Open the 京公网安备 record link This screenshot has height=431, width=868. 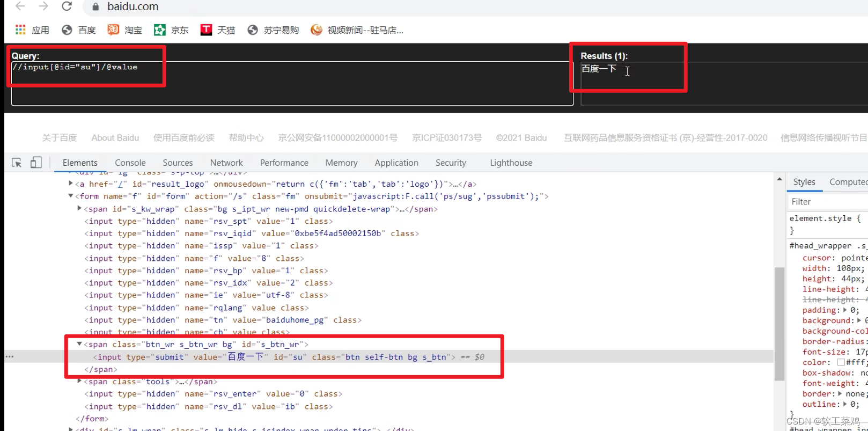[x=338, y=138]
